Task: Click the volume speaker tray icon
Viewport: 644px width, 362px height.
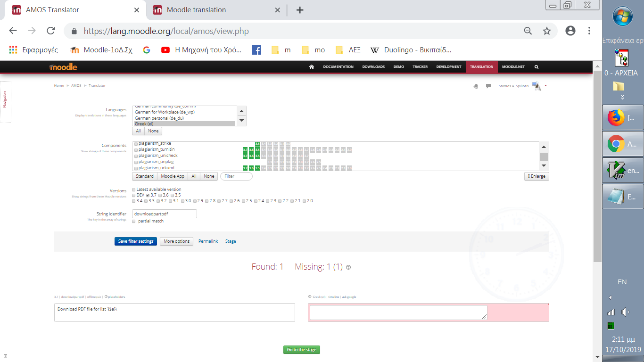Action: click(x=626, y=312)
